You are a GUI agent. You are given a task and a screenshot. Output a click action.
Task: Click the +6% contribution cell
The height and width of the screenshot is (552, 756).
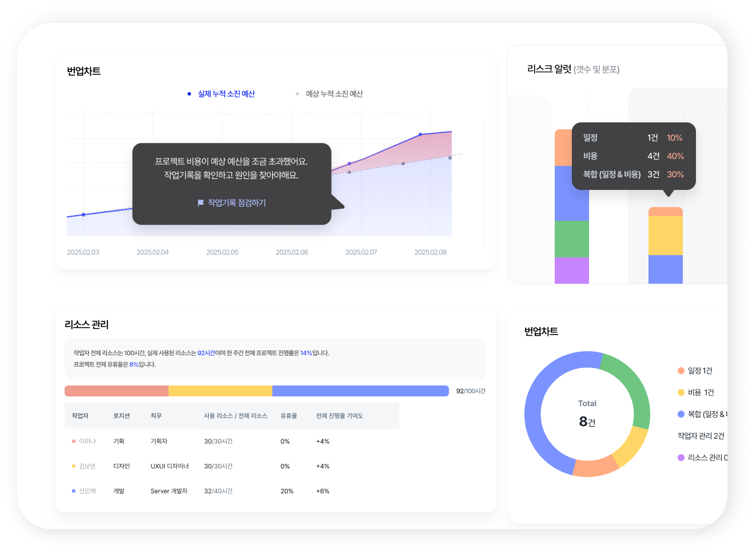(x=323, y=491)
